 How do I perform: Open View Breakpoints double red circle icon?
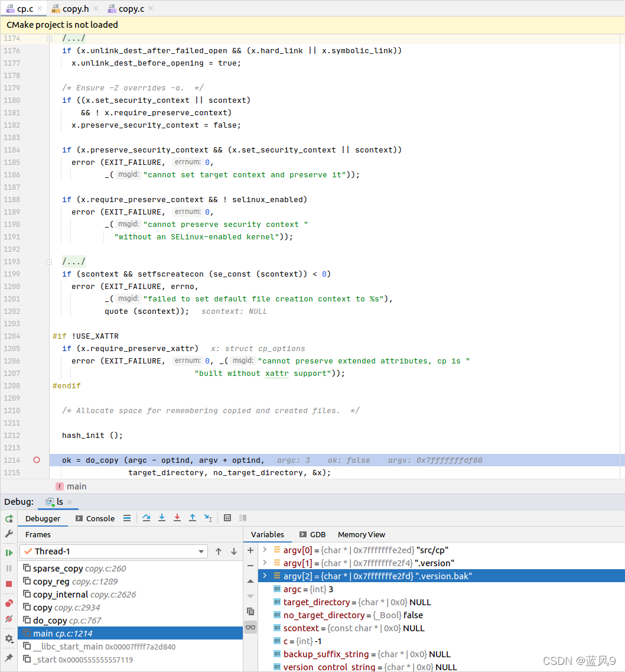(9, 603)
